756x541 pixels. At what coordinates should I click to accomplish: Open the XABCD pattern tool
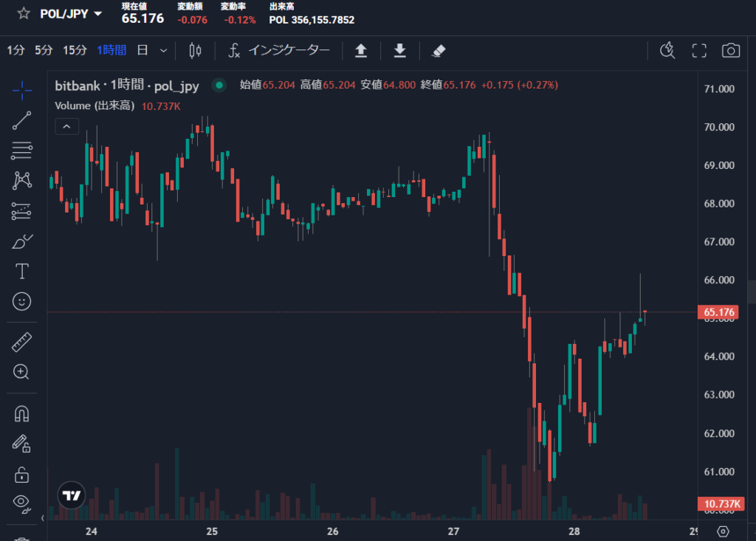(21, 182)
